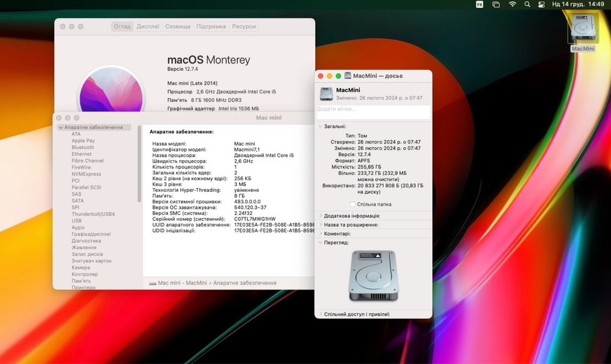Click the 255,85 ГБ capacity value
Screen dimensions: 611x364
click(x=370, y=167)
